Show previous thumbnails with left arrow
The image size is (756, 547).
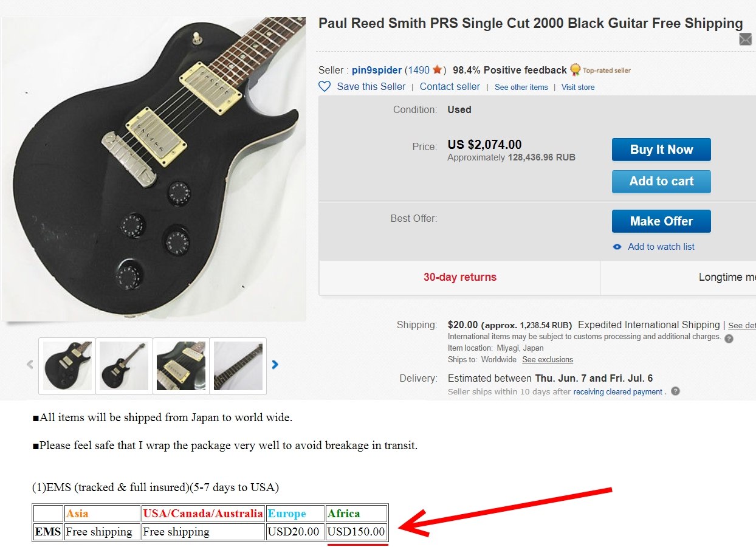click(x=30, y=365)
